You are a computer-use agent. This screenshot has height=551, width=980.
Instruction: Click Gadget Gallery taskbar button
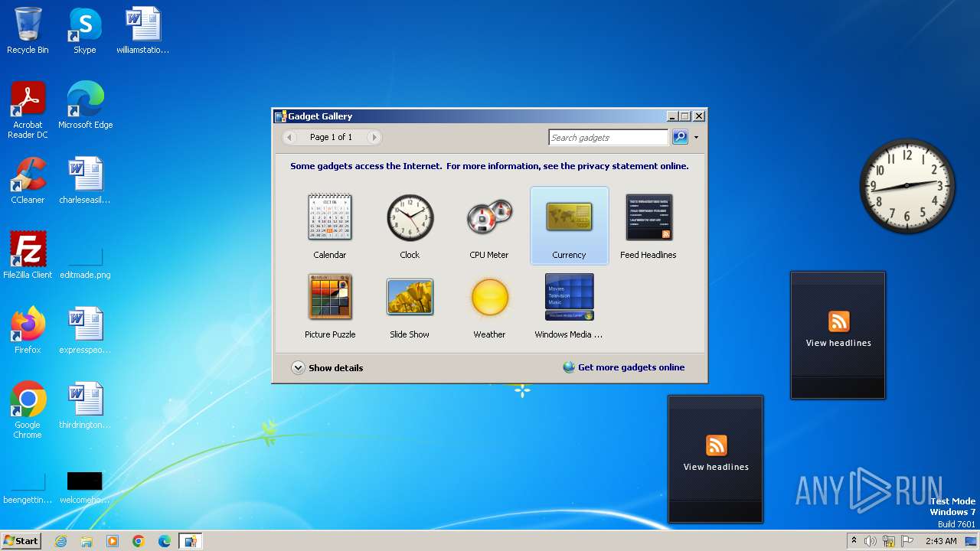tap(190, 541)
